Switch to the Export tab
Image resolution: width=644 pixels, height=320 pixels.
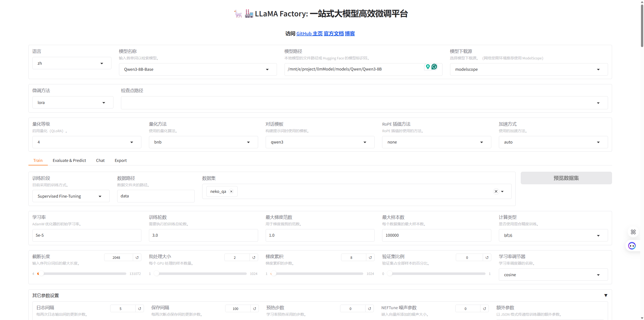click(x=120, y=160)
